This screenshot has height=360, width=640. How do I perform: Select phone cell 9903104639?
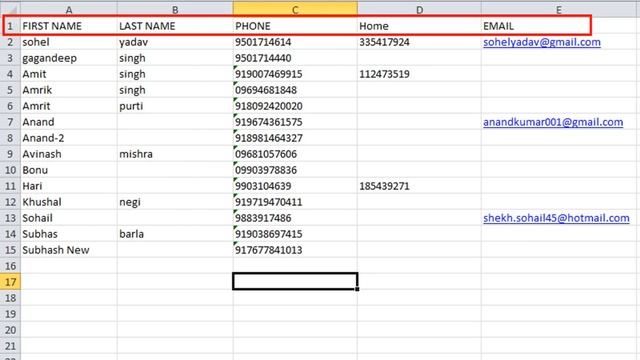[x=295, y=186]
